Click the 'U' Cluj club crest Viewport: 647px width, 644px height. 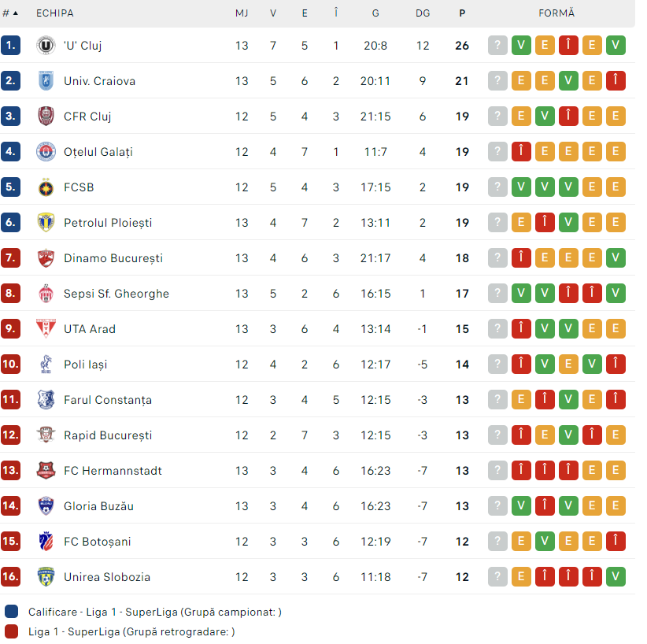pos(47,46)
